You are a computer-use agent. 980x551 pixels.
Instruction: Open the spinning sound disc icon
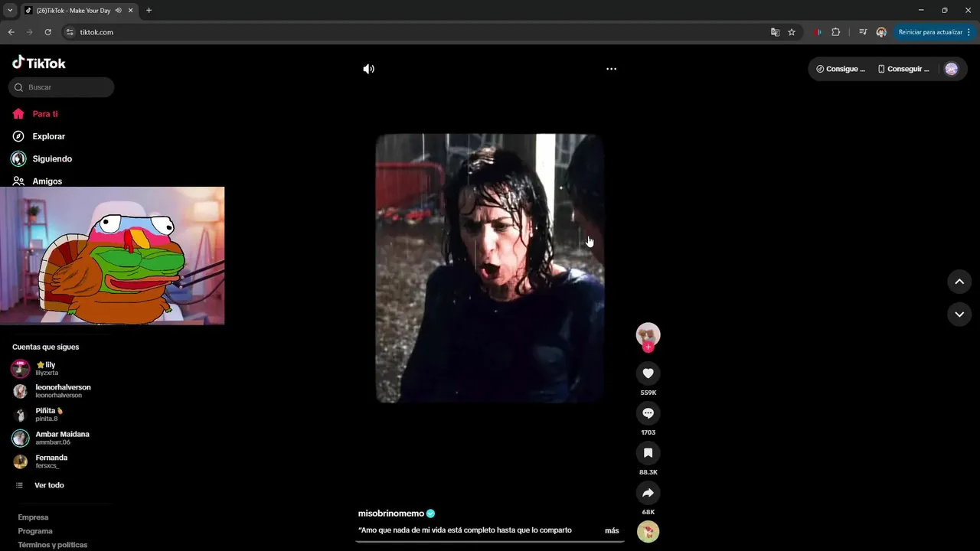648,532
